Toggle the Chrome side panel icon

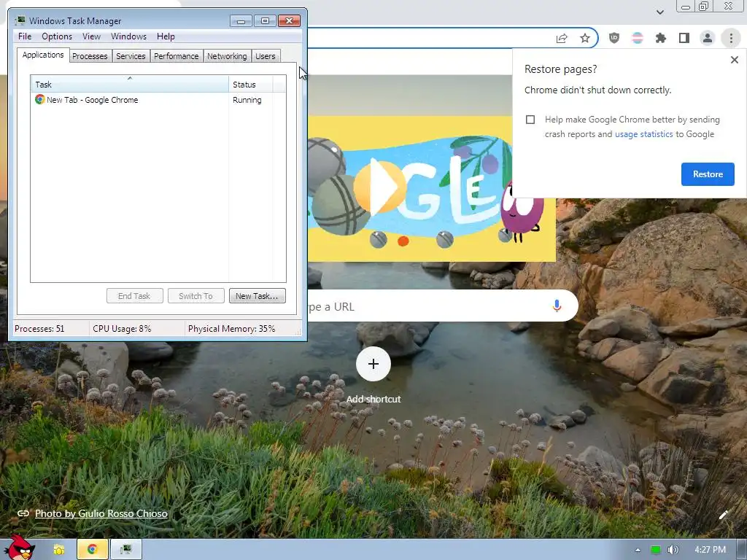(684, 38)
